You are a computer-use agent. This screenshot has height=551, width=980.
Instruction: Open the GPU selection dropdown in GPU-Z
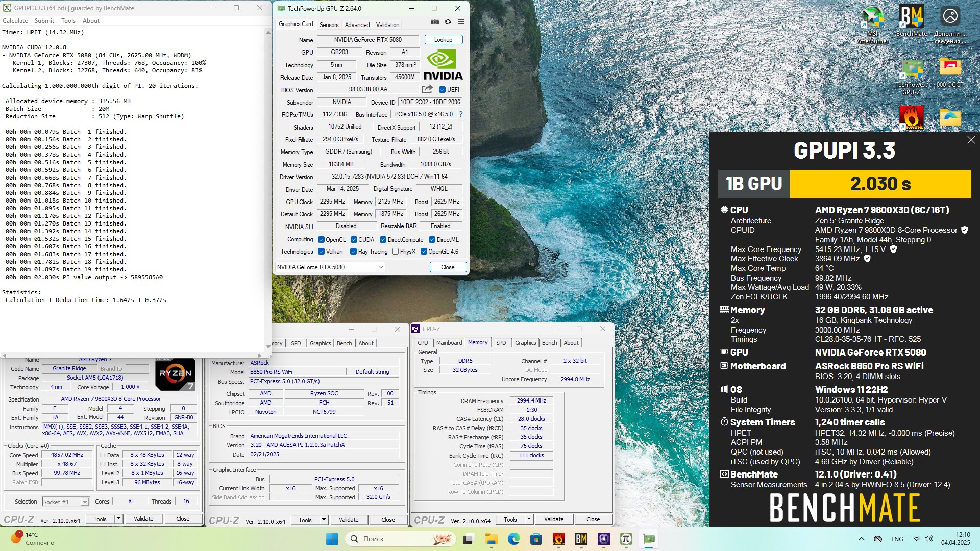[330, 267]
